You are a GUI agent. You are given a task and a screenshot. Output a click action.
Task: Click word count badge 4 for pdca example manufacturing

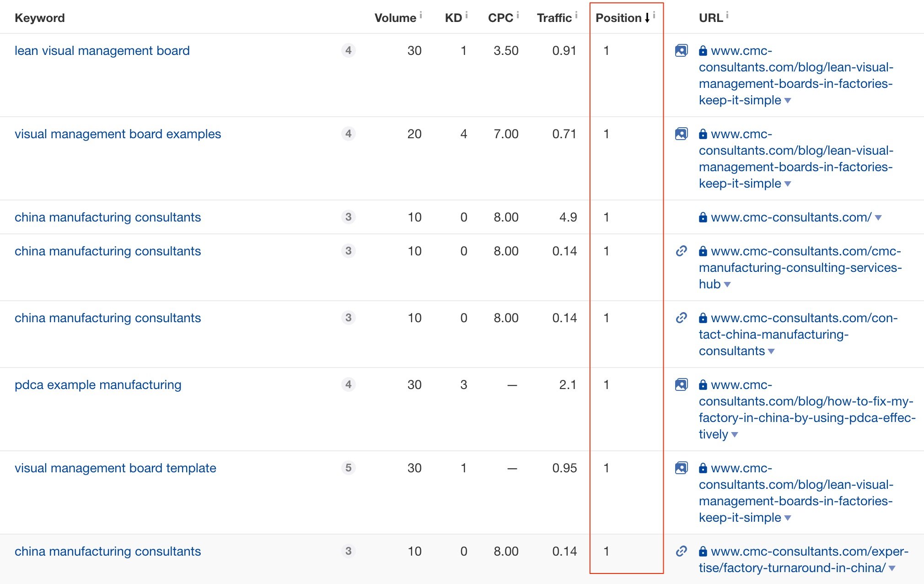tap(349, 384)
